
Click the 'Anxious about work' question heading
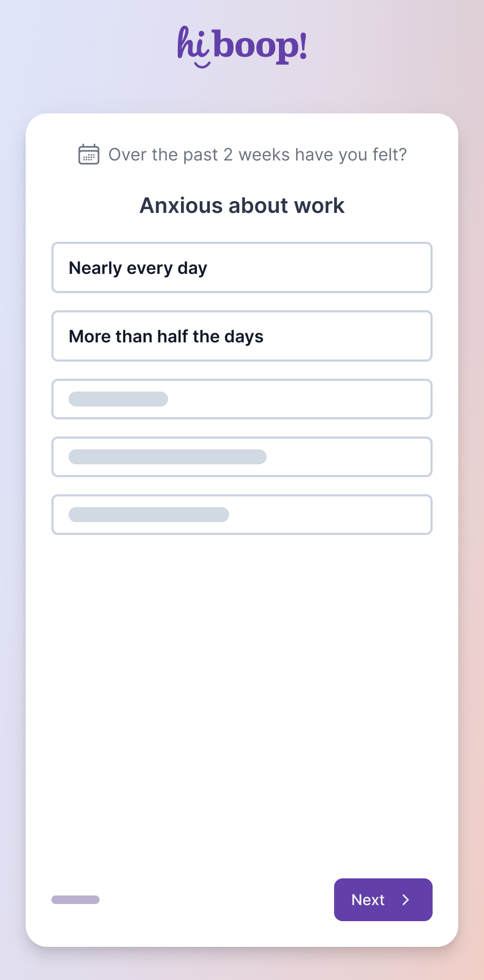click(241, 205)
